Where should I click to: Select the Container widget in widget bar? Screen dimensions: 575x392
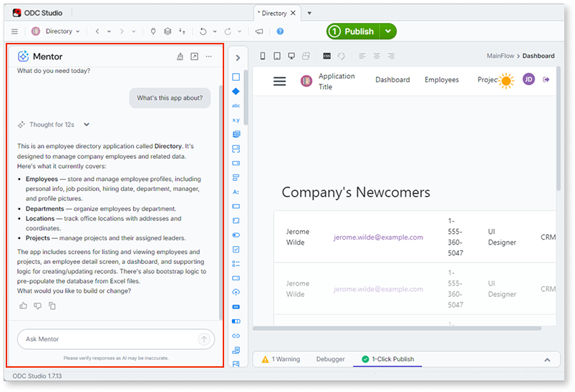pos(236,77)
